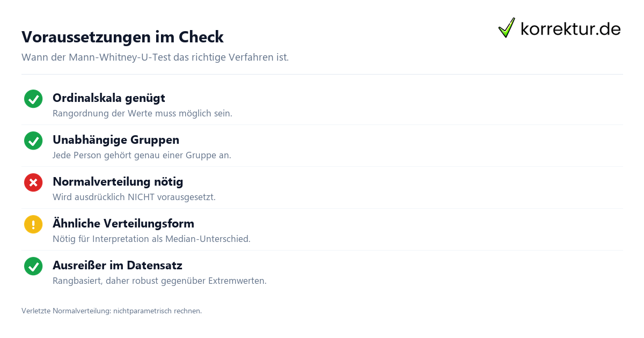Click the green check icon beside Ausreißer im Datensatz
644x338 pixels.
(33, 267)
